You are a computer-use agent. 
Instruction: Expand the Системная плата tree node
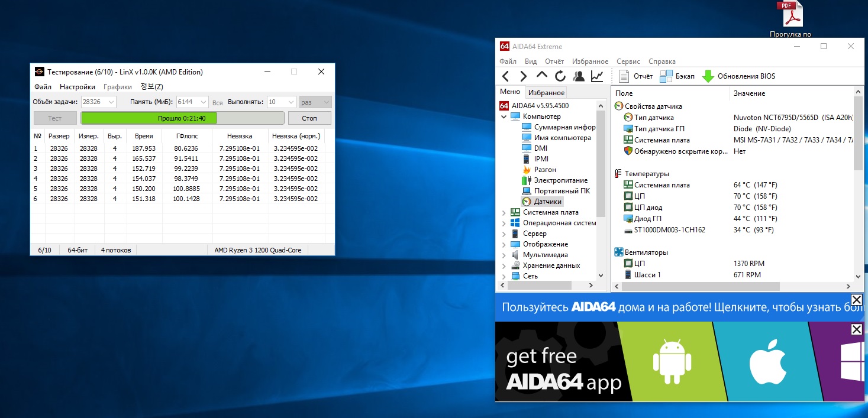click(x=504, y=213)
